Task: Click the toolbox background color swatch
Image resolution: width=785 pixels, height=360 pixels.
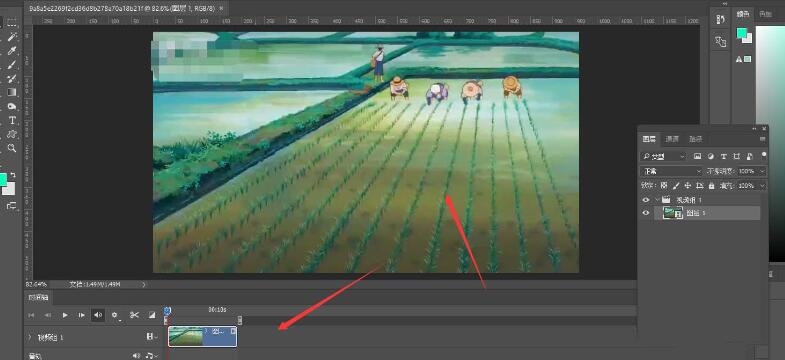Action: coord(10,190)
